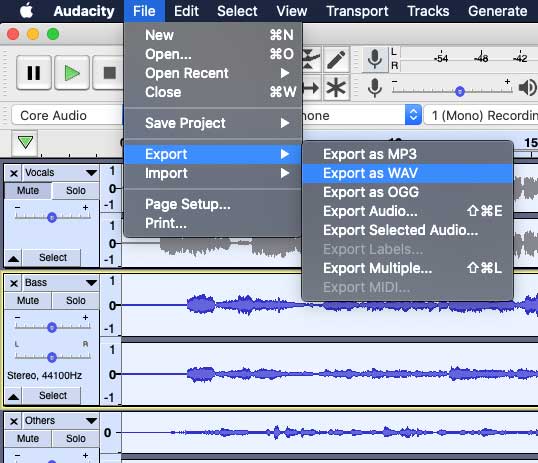Expand the Open Recent submenu

click(x=213, y=73)
